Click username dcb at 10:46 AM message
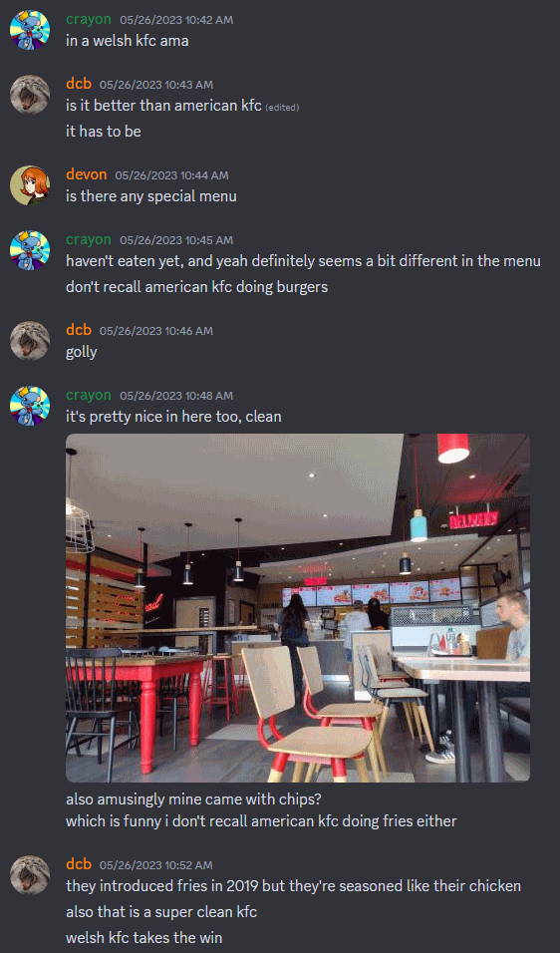This screenshot has height=953, width=560. pos(79,330)
